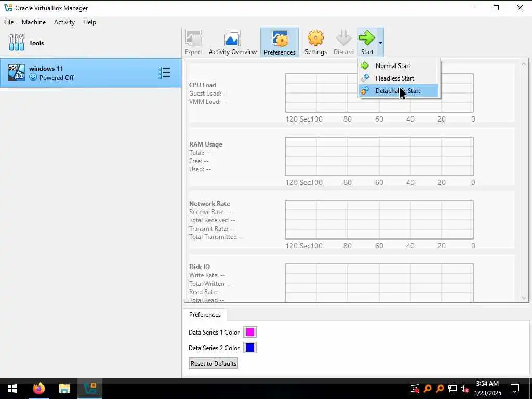The height and width of the screenshot is (399, 532).
Task: Click the RAM Usage label
Action: pyautogui.click(x=206, y=144)
